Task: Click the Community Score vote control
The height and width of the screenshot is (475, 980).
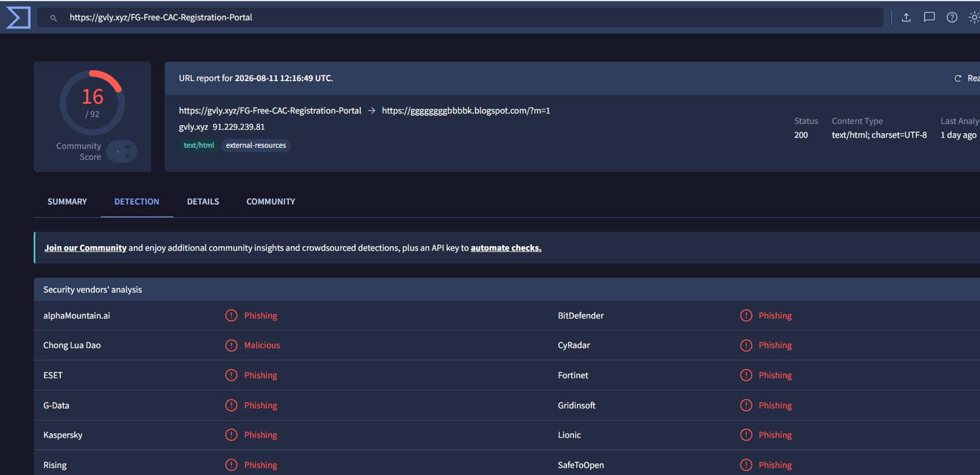Action: (122, 152)
